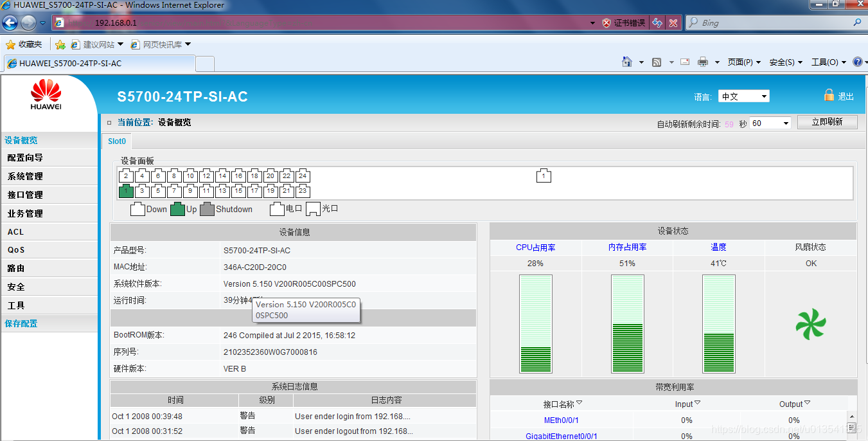Click 保存配置 in the sidebar
This screenshot has height=441, width=868.
coord(49,324)
